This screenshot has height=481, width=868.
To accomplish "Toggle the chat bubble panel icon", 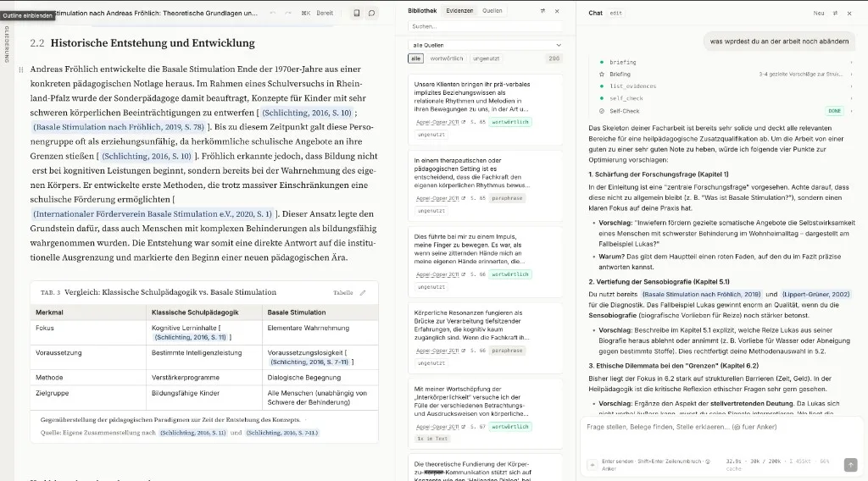I will (372, 13).
